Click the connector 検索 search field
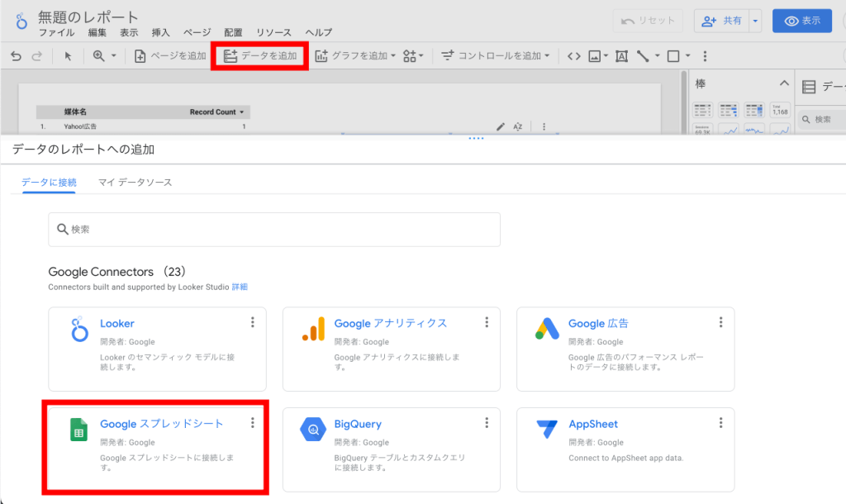Image resolution: width=846 pixels, height=504 pixels. coord(274,230)
